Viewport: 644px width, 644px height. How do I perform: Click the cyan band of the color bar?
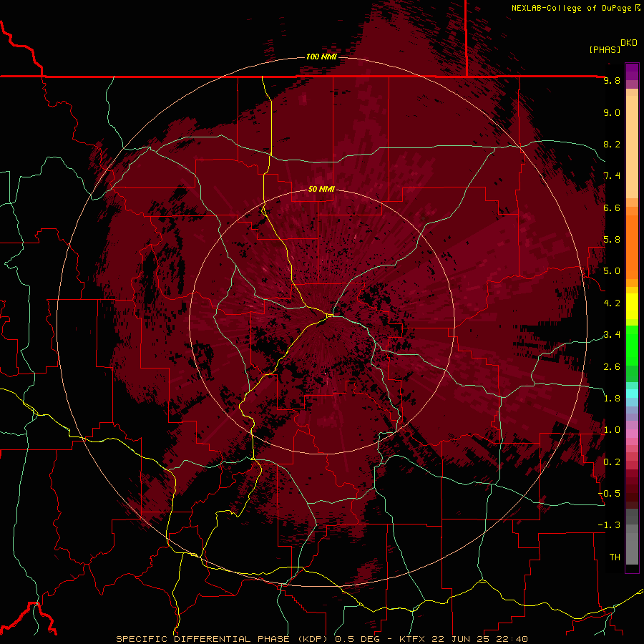[x=632, y=394]
